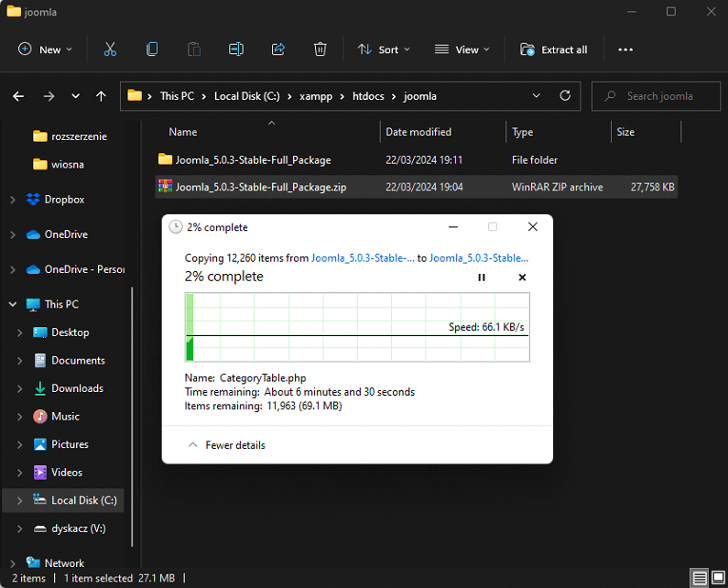Click the Cut scissors icon in toolbar
The image size is (728, 588).
tap(110, 49)
